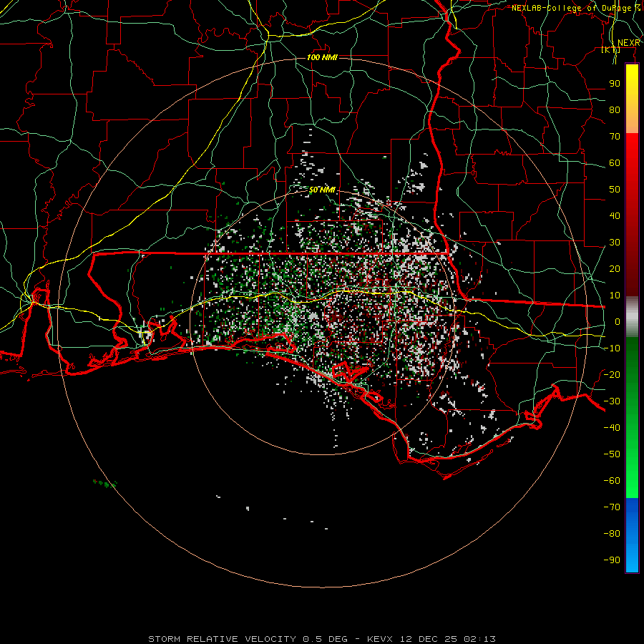This screenshot has width=644, height=644.
Task: Click the -30 value on velocity scale
Action: [612, 401]
